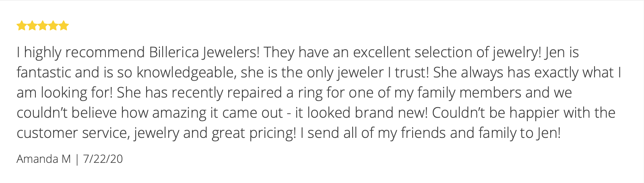Click the second yellow rating star
The height and width of the screenshot is (183, 644).
pos(32,26)
